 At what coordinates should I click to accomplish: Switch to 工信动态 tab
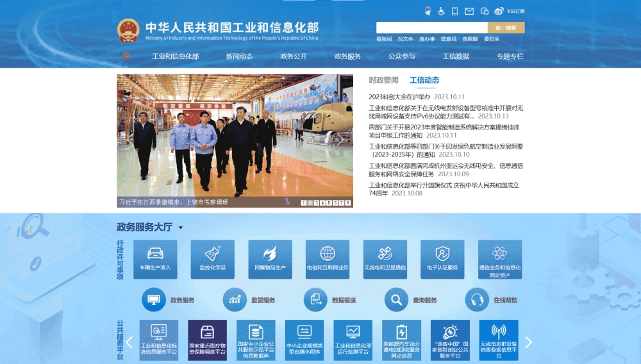[424, 80]
